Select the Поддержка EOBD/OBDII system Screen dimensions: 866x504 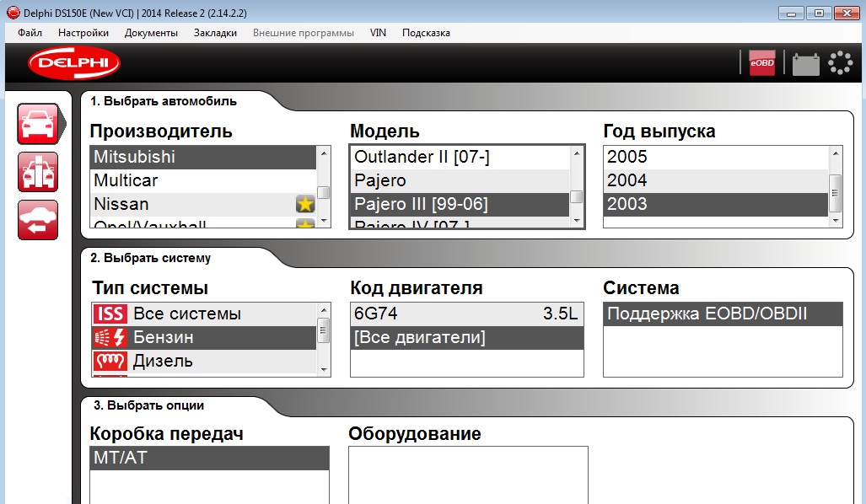723,314
